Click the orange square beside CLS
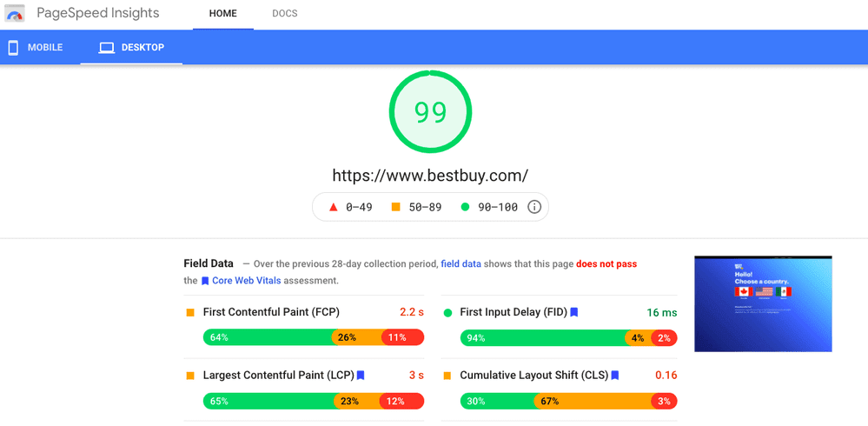The width and height of the screenshot is (868, 426). [x=447, y=376]
